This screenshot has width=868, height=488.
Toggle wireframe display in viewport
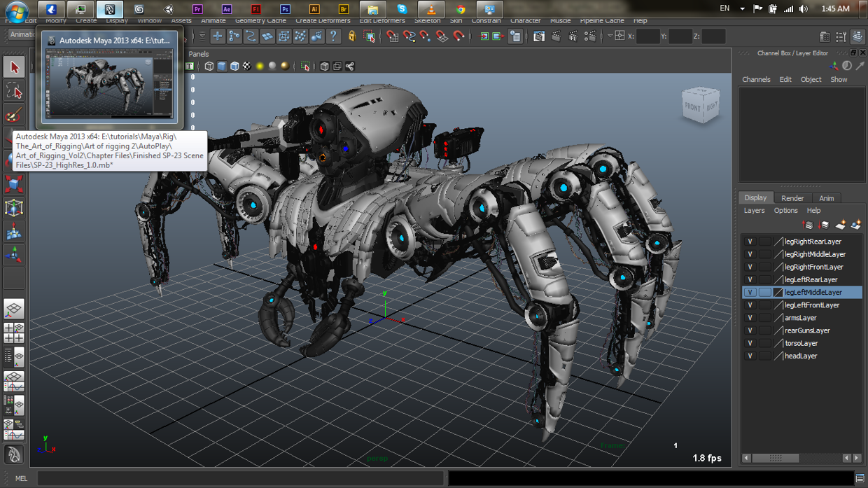tap(209, 67)
